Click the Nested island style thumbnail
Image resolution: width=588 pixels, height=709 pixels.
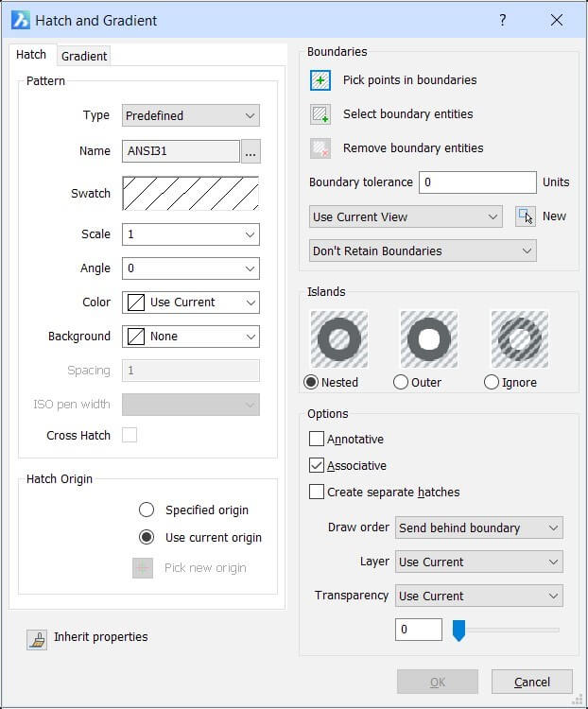click(339, 339)
